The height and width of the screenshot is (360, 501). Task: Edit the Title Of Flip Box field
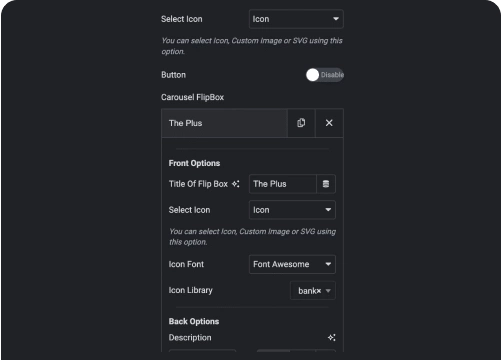click(282, 184)
